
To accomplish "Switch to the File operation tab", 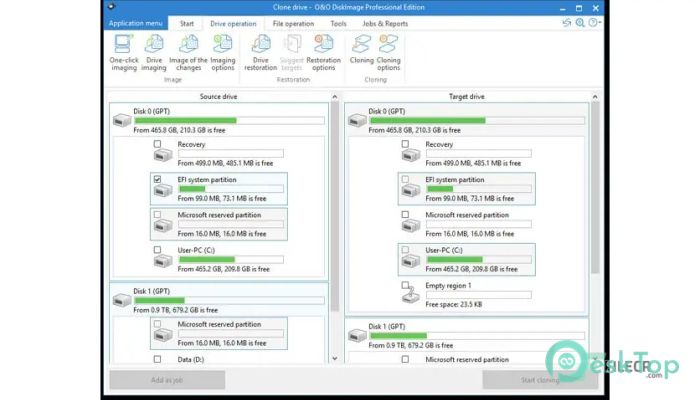I will (293, 24).
